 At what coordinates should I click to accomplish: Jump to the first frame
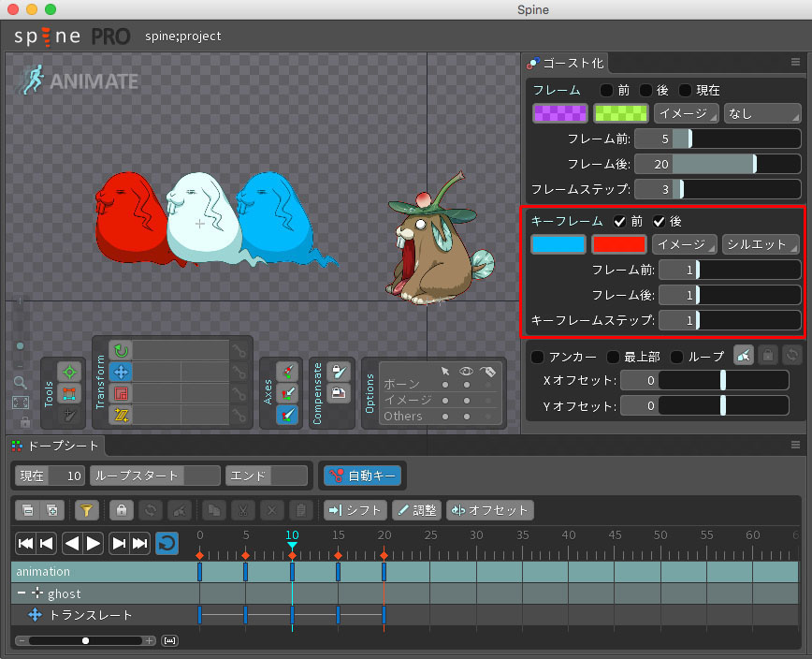[25, 543]
